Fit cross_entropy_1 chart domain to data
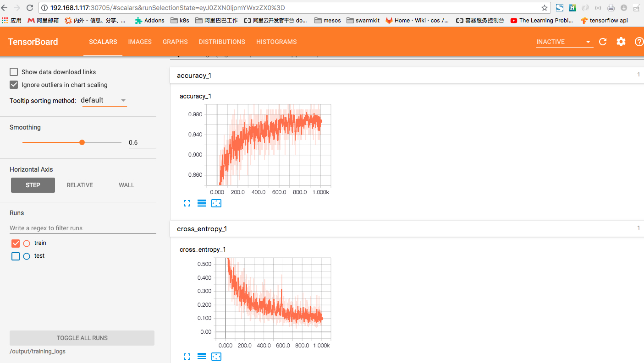This screenshot has height=363, width=644. coord(216,357)
